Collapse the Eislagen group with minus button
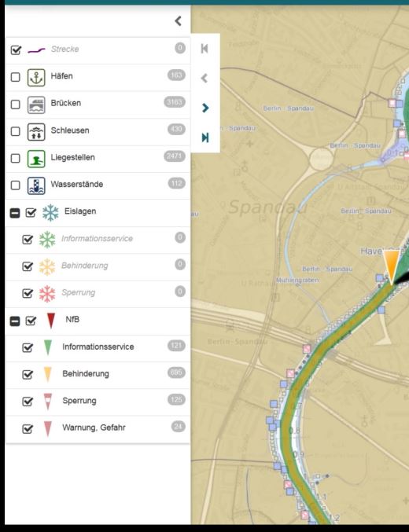The height and width of the screenshot is (532, 409). (x=15, y=213)
